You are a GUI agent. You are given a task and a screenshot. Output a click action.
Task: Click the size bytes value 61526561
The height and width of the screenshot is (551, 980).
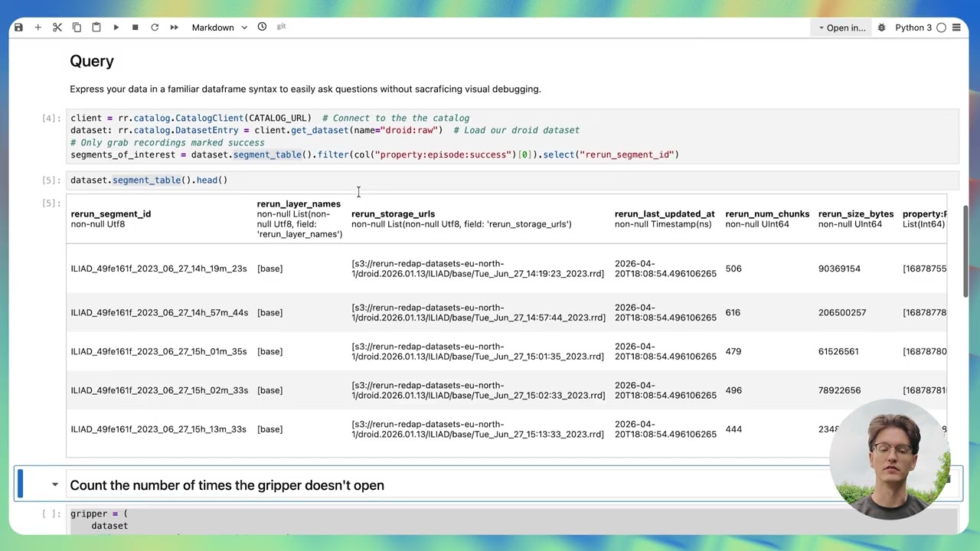(x=838, y=351)
